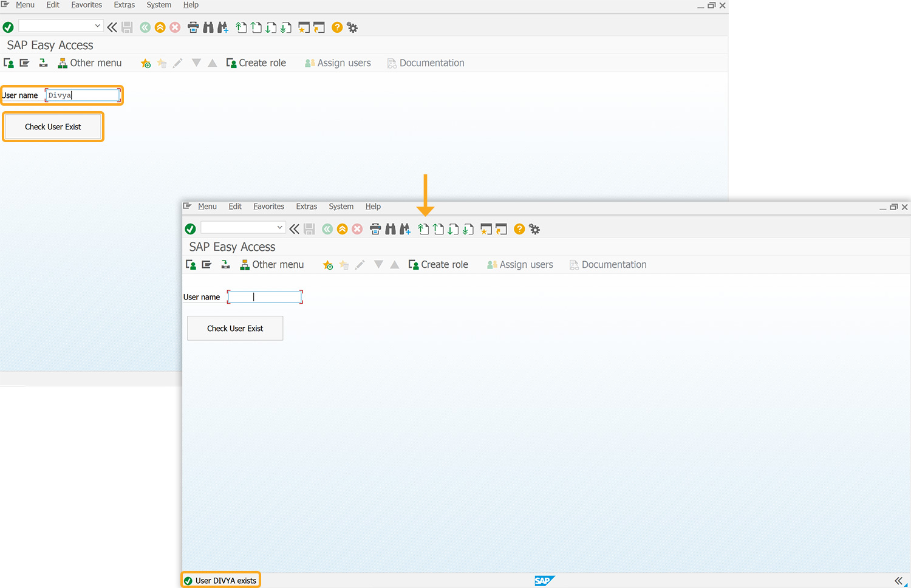Click the Add to Favorites star in front window
911x588 pixels.
coord(328,265)
